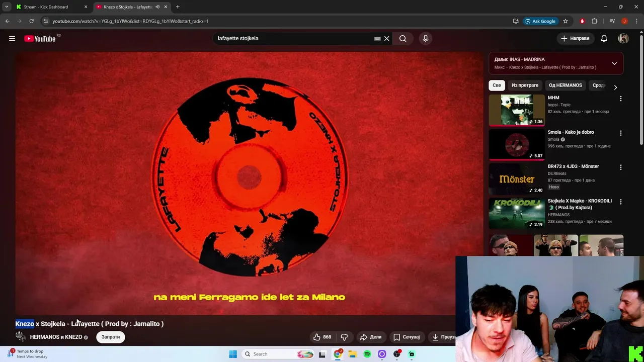644x362 pixels.
Task: Open Windows Start menu
Action: point(233,354)
